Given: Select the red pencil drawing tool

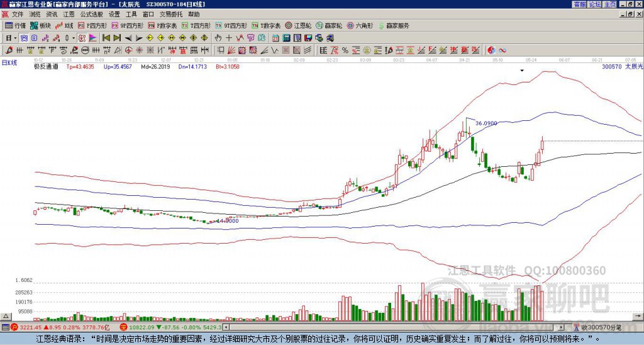Looking at the screenshot, I should pyautogui.click(x=9, y=50).
